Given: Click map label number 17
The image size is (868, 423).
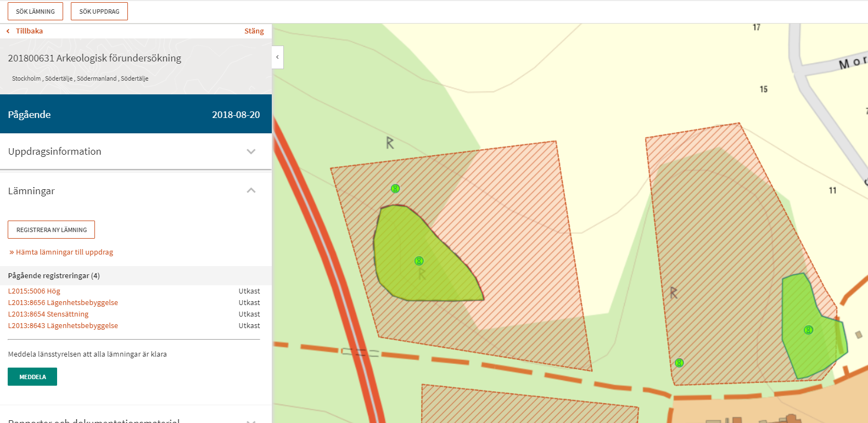Looking at the screenshot, I should (x=757, y=27).
